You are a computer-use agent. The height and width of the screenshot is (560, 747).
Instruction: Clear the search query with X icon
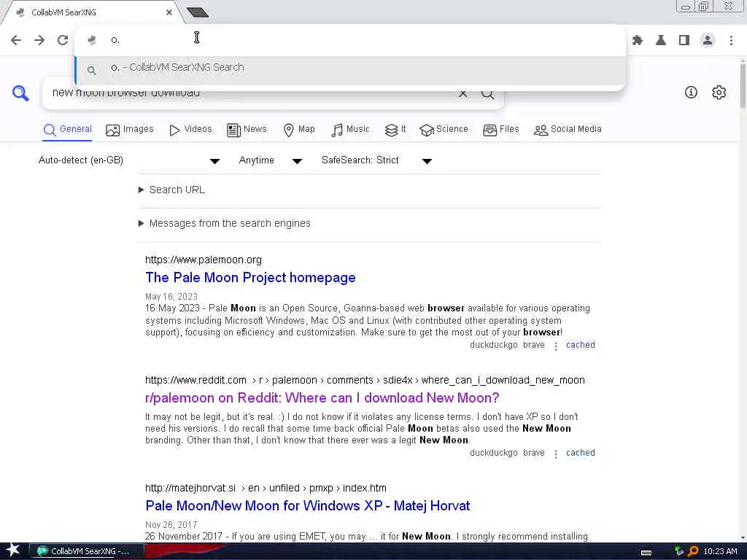(x=462, y=94)
